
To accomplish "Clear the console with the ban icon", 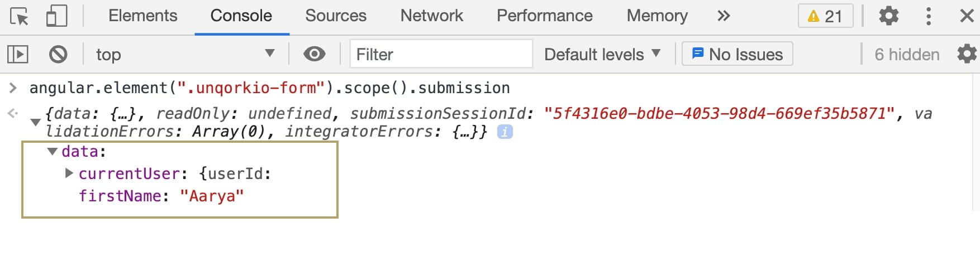I will 58,54.
